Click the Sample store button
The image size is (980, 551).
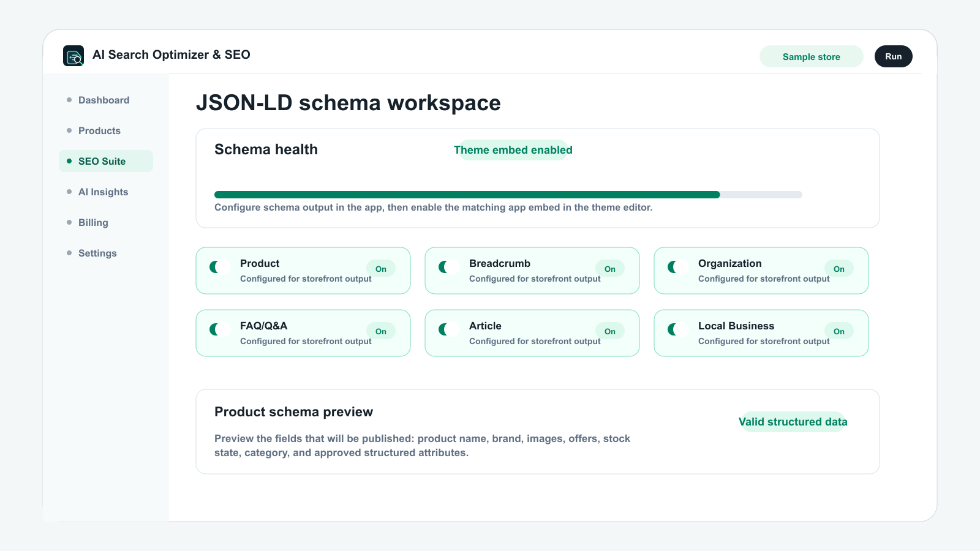click(x=811, y=56)
